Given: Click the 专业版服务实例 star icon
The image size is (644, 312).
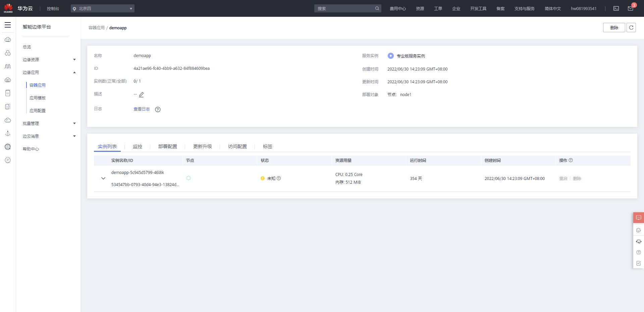Looking at the screenshot, I should [391, 56].
